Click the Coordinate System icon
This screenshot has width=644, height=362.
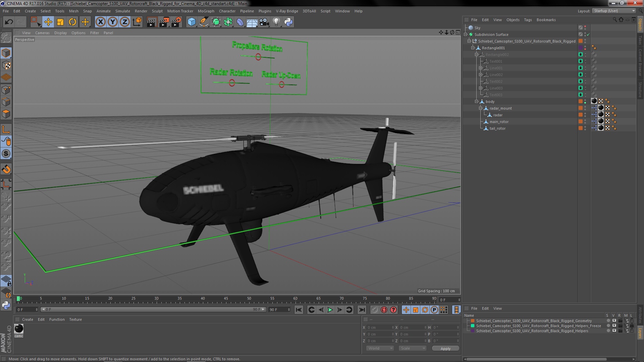click(x=137, y=22)
